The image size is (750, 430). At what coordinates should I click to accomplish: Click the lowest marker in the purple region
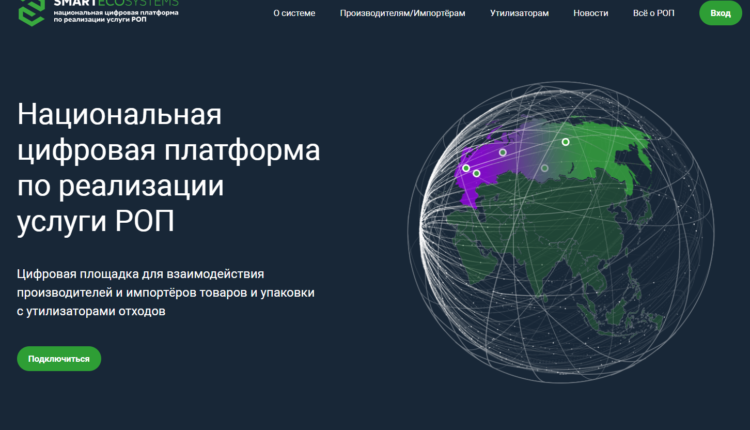pyautogui.click(x=476, y=174)
